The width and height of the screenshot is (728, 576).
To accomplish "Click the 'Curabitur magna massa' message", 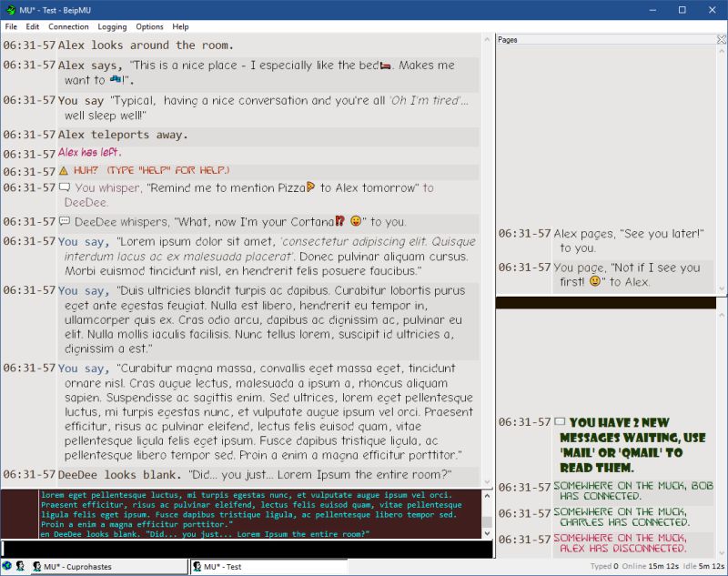I will [x=266, y=411].
